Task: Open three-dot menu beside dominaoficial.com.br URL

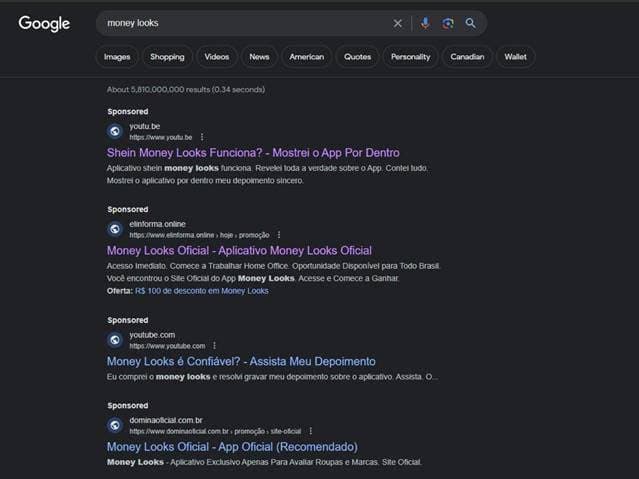Action: [x=311, y=431]
